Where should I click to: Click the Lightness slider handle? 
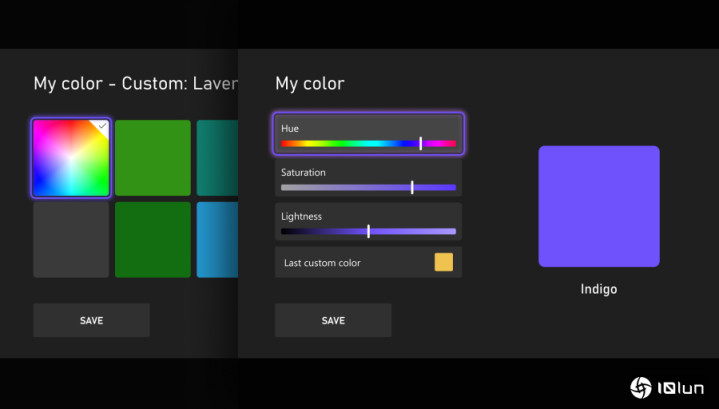tap(368, 231)
